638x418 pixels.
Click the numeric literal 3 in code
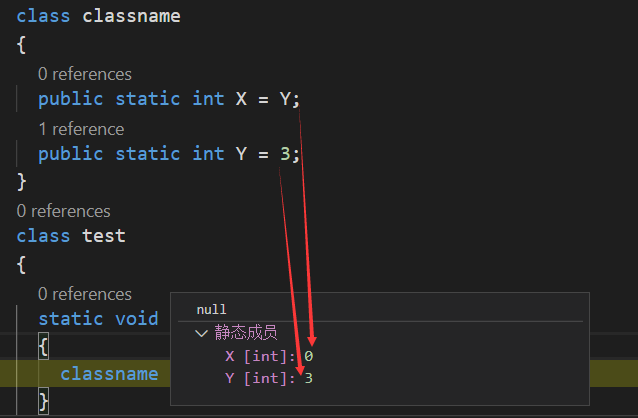click(x=285, y=154)
